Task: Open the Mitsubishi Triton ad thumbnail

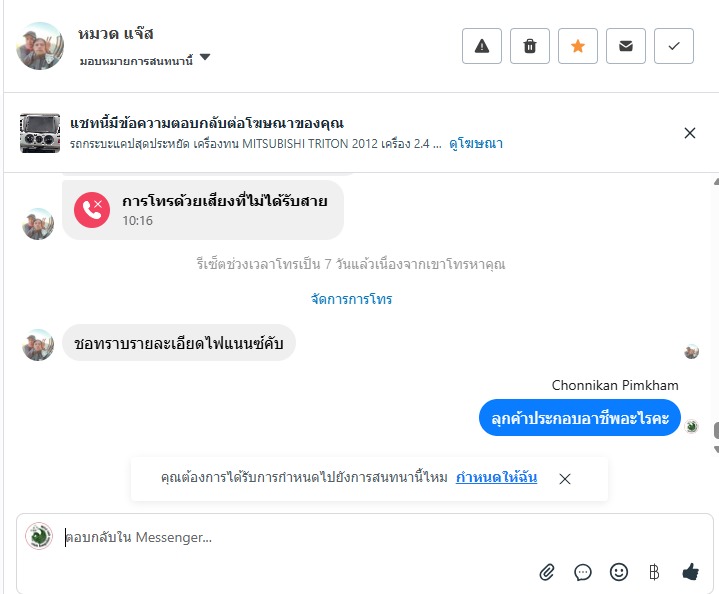Action: coord(40,133)
